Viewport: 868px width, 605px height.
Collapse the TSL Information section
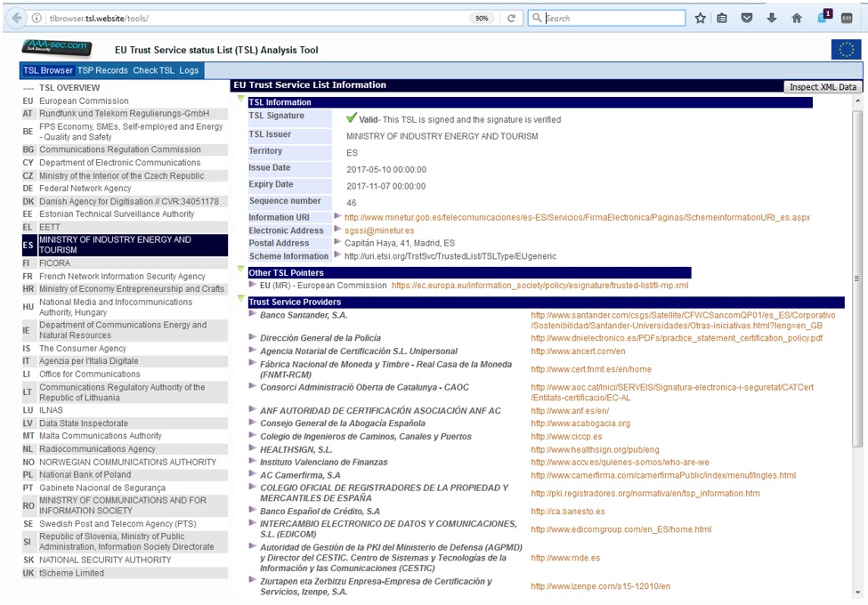(x=240, y=99)
